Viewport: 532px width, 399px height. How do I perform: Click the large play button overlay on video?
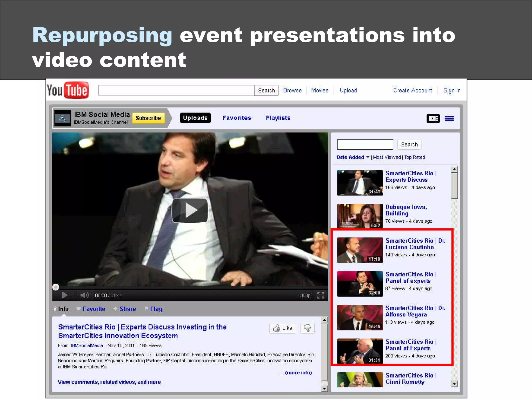tap(190, 210)
